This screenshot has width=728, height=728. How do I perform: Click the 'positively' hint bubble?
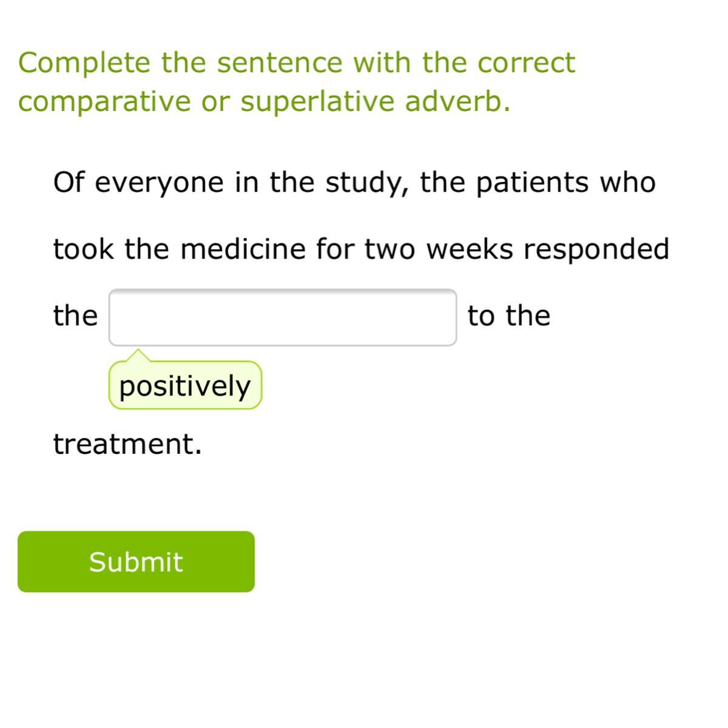[185, 386]
